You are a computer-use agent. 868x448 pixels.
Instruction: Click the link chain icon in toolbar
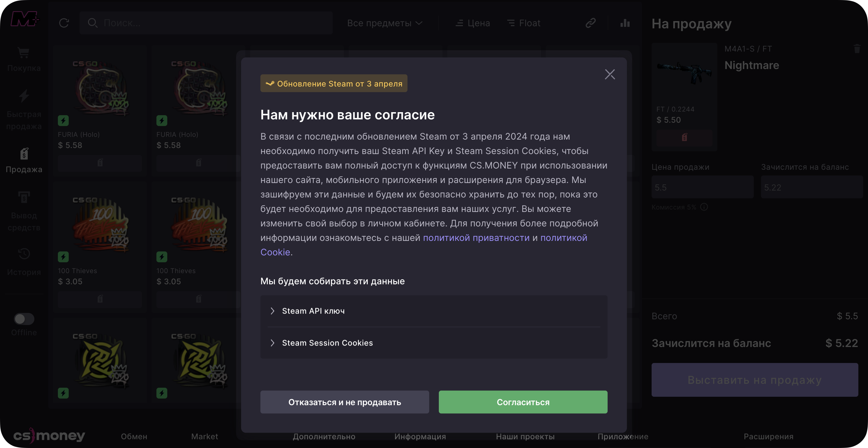pos(590,23)
